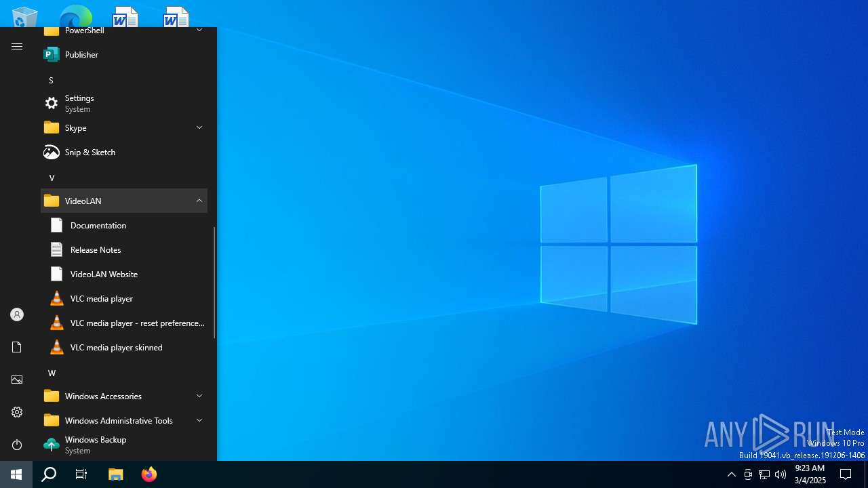Launch Firefox from taskbar
Viewport: 868px width, 488px height.
[x=149, y=474]
